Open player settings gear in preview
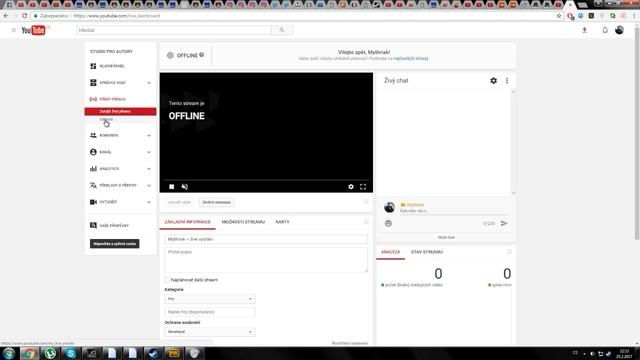 point(351,187)
